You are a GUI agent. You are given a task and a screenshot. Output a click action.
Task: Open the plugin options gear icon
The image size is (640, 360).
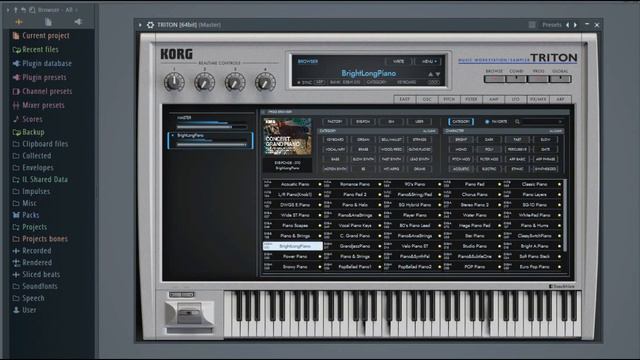(150, 25)
